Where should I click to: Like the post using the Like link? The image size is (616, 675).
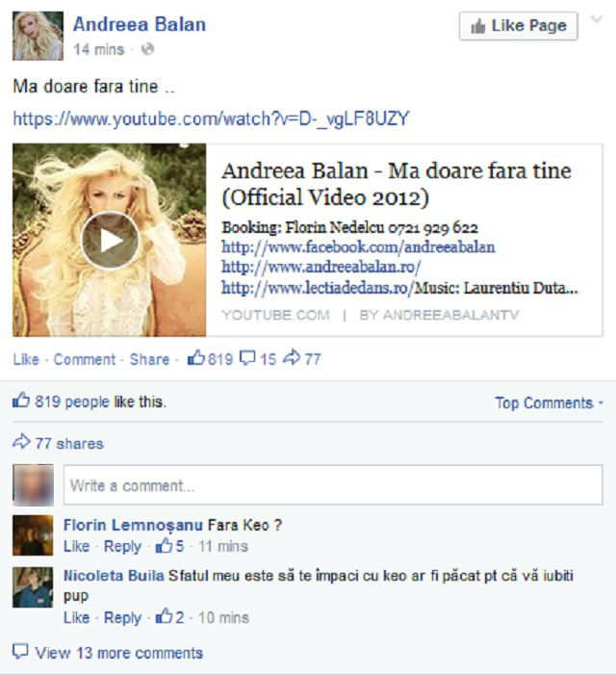tap(26, 359)
